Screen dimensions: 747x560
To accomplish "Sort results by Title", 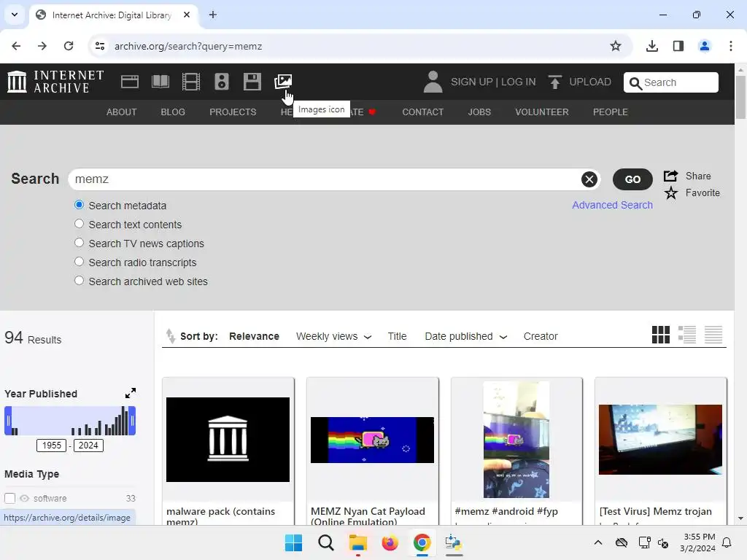I will pos(397,336).
